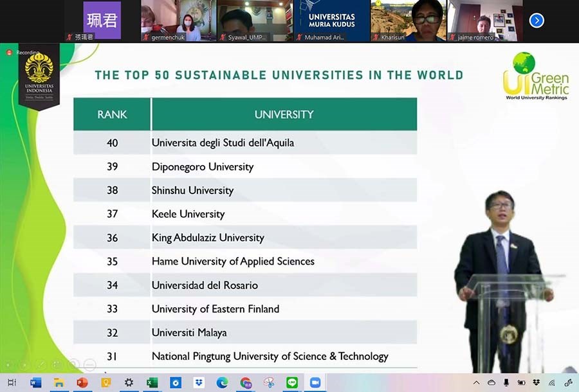The height and width of the screenshot is (392, 579).
Task: Open the pen workspace icon in tray
Action: pyautogui.click(x=568, y=383)
